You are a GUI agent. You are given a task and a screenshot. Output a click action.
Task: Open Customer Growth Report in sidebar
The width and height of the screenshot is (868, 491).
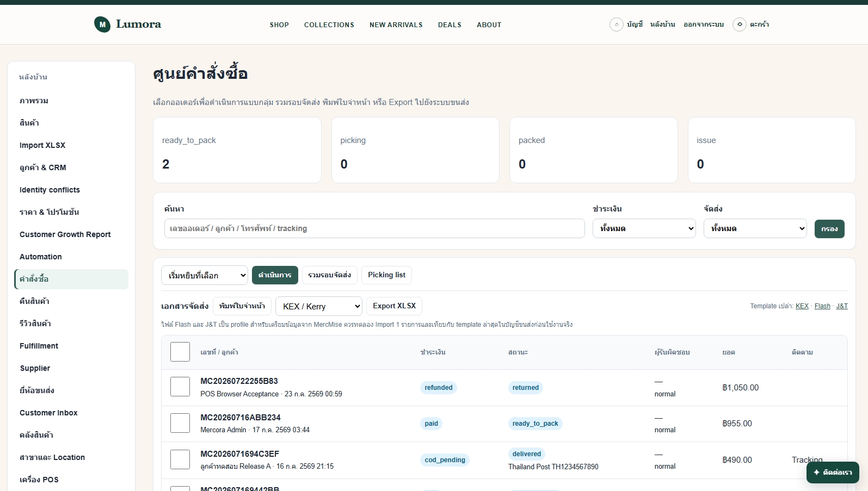click(71, 234)
